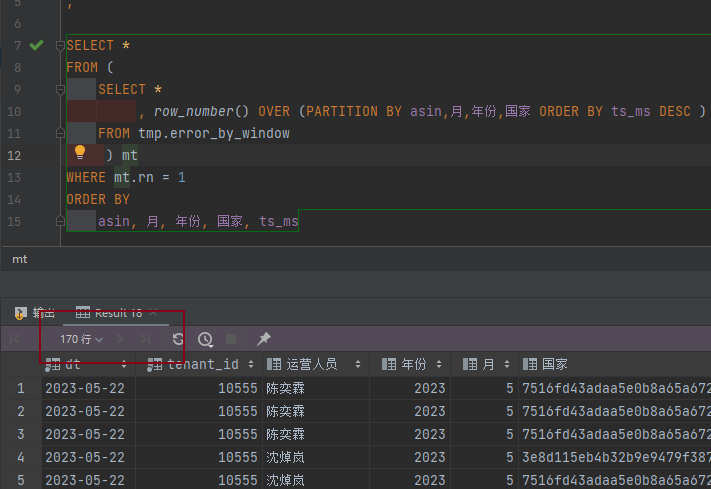Select result row number 5
This screenshot has width=711, height=489.
(x=21, y=480)
